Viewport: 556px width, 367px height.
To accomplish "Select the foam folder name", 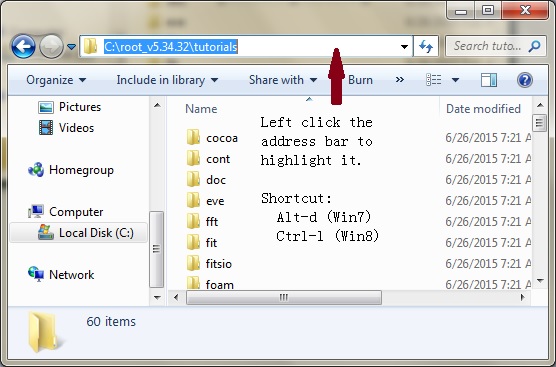I will pyautogui.click(x=219, y=284).
